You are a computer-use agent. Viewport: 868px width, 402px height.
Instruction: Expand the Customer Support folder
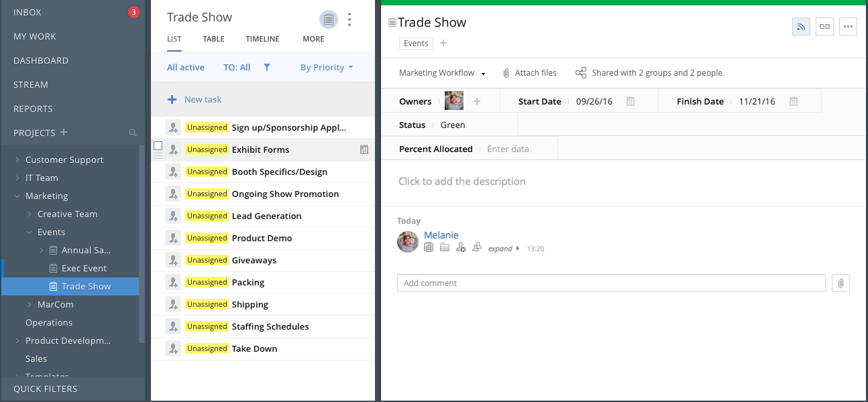[17, 159]
